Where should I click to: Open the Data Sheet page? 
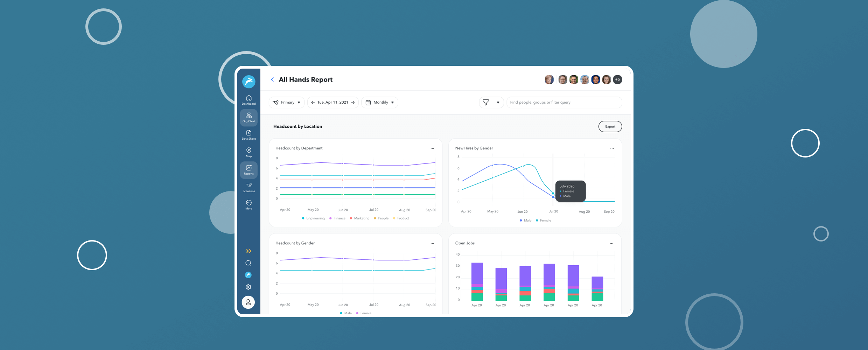248,135
